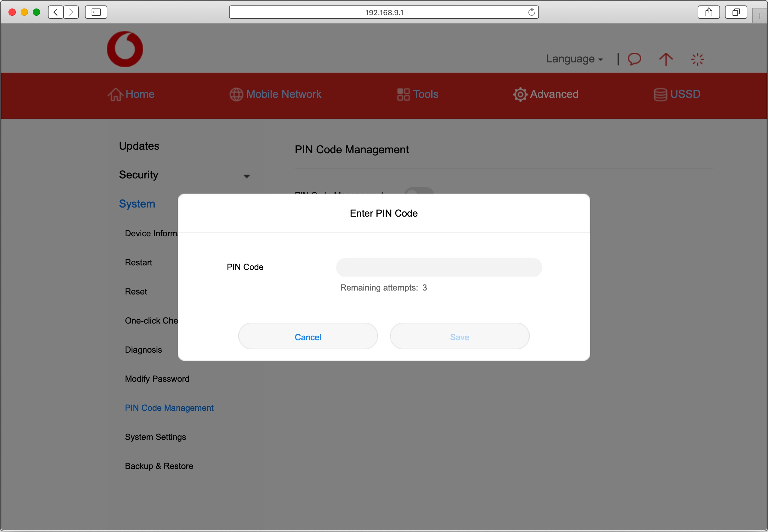Viewport: 768px width, 532px height.
Task: Collapse the System section
Action: tap(137, 204)
